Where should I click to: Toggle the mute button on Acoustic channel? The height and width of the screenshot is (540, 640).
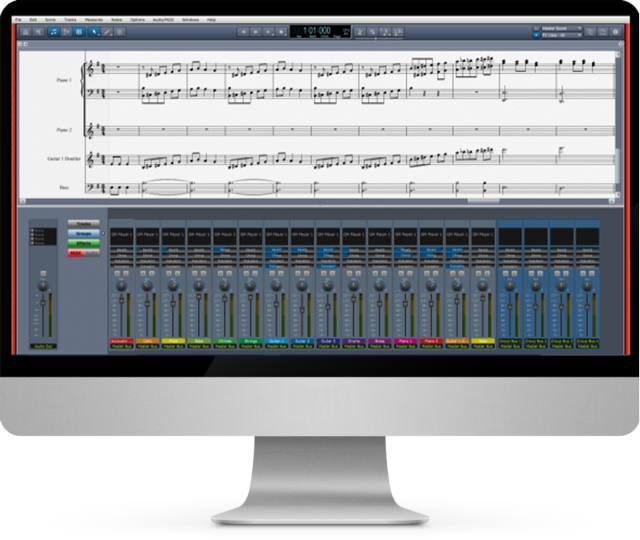click(x=116, y=272)
